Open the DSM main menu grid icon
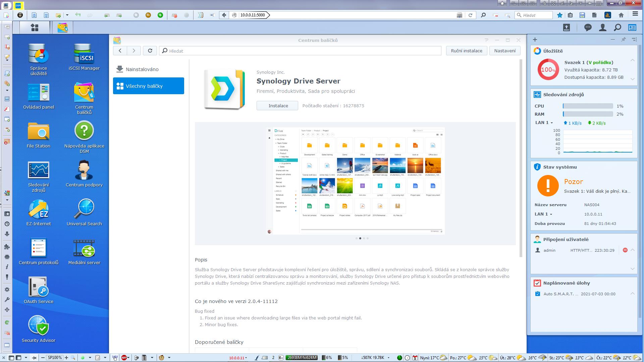This screenshot has height=362, width=644. tap(35, 27)
